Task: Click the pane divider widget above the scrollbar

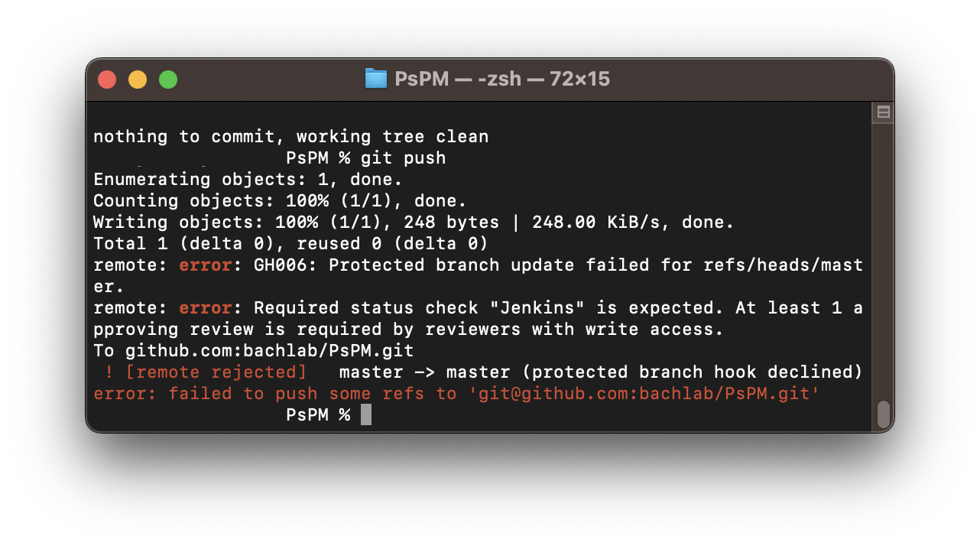Action: 882,112
